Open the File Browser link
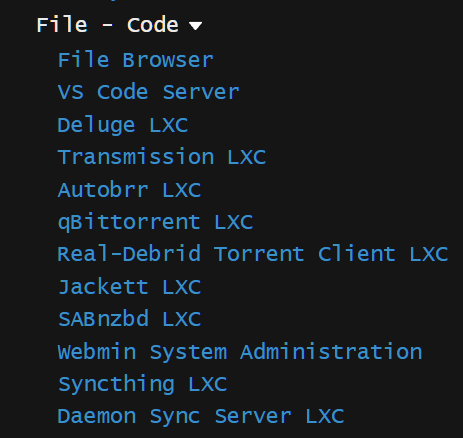 point(136,60)
